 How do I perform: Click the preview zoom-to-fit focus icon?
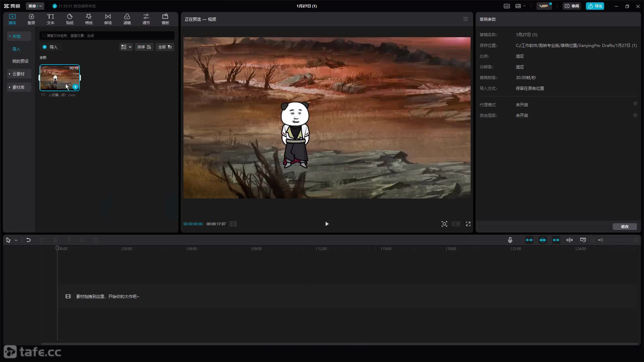point(444,224)
